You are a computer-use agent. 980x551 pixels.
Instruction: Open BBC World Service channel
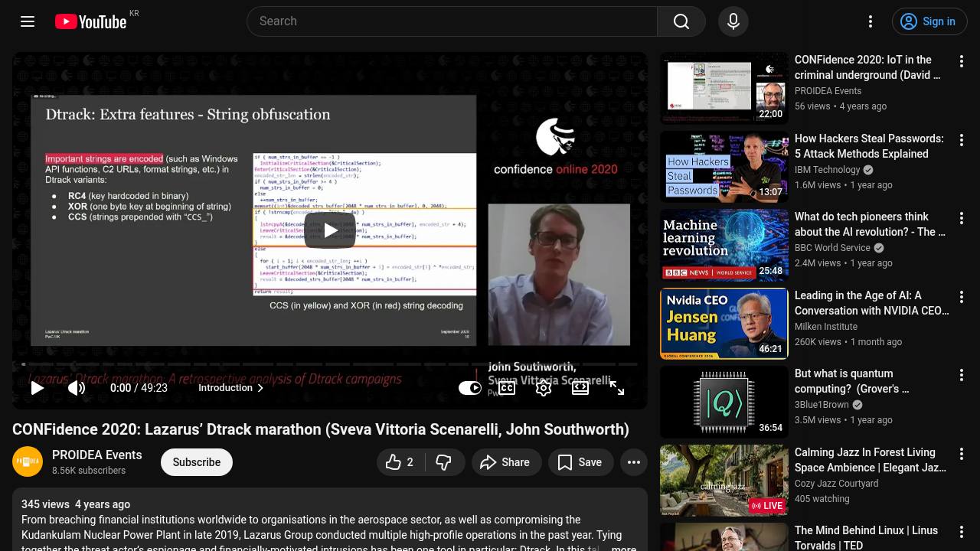click(832, 248)
